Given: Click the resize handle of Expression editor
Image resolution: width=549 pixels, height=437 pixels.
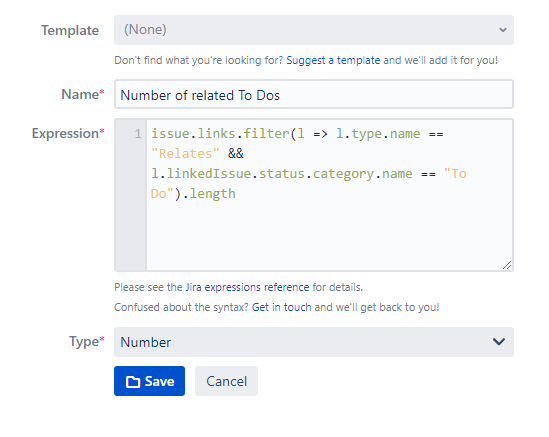Looking at the screenshot, I should [x=507, y=265].
